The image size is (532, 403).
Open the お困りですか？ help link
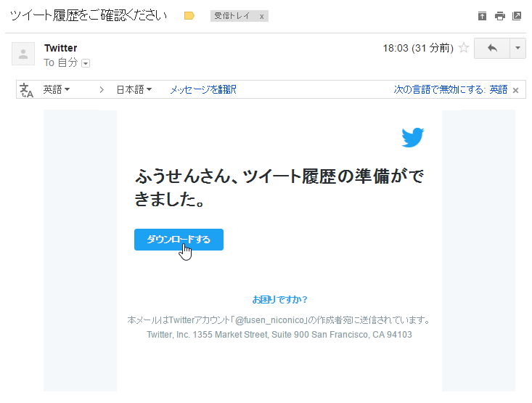click(280, 299)
